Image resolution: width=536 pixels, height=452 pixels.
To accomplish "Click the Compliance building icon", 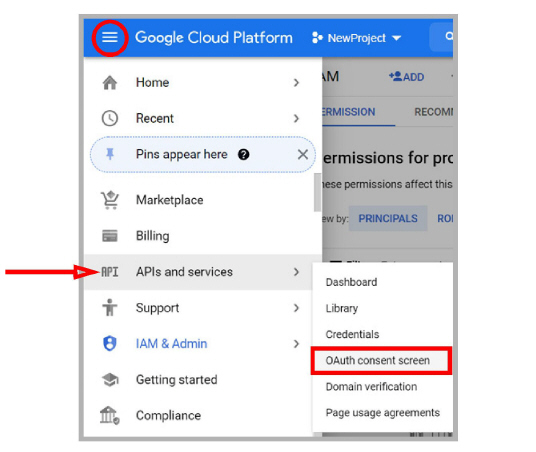I will 110,415.
